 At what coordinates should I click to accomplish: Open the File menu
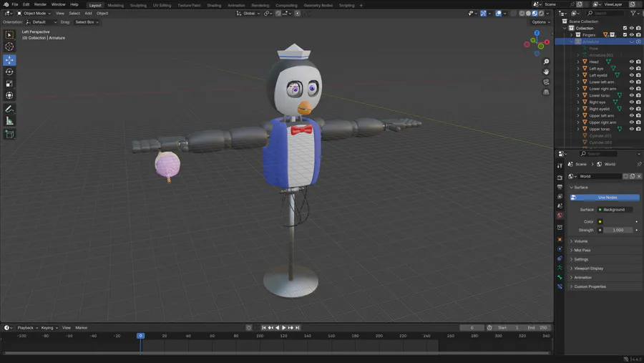(x=15, y=4)
